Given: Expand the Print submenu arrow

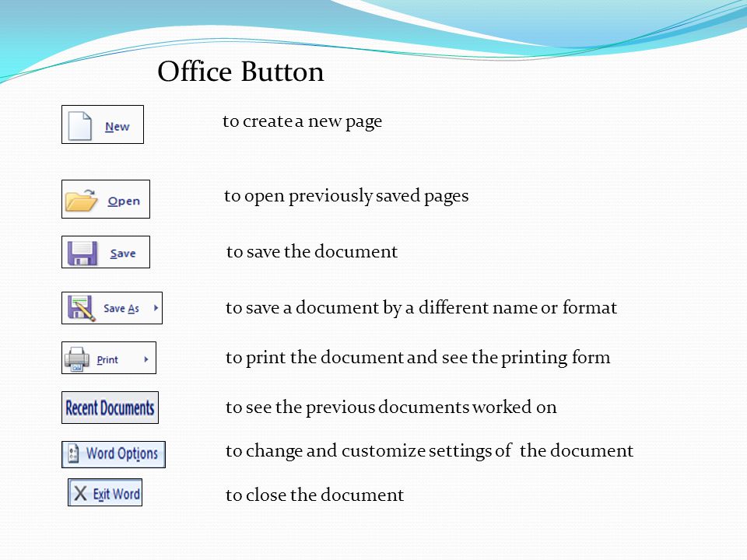Looking at the screenshot, I should click(x=146, y=359).
